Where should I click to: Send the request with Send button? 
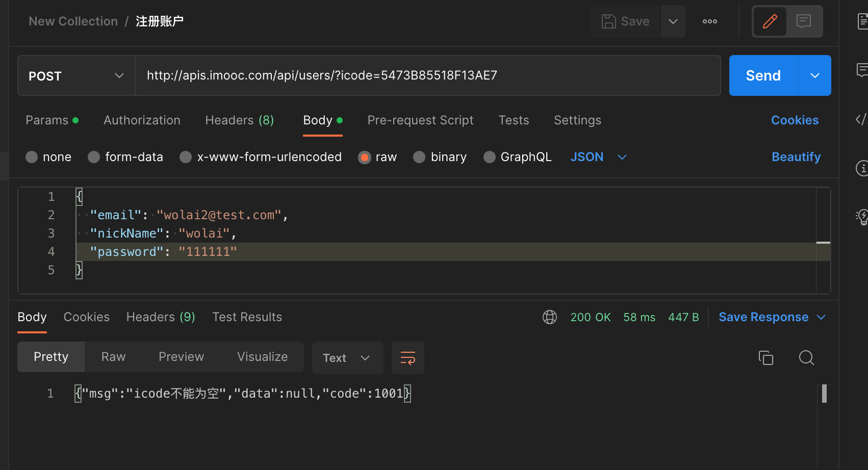[763, 76]
